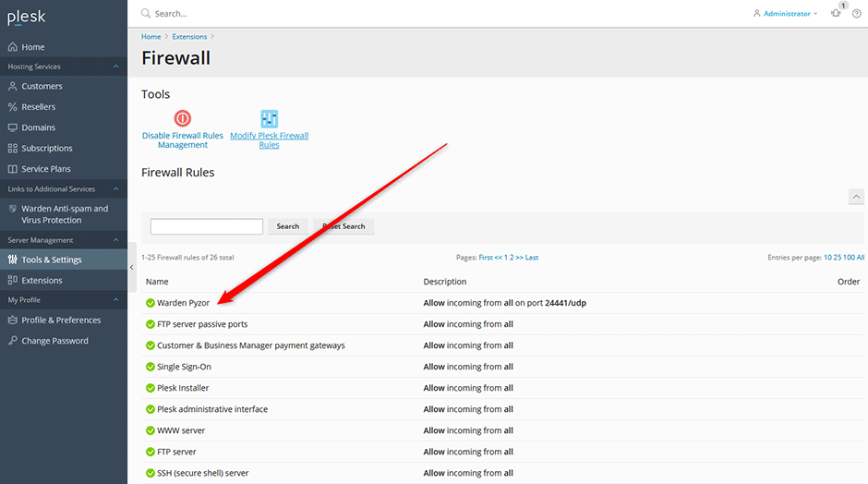868x484 pixels.
Task: Click the Domains monitor icon
Action: coord(12,127)
